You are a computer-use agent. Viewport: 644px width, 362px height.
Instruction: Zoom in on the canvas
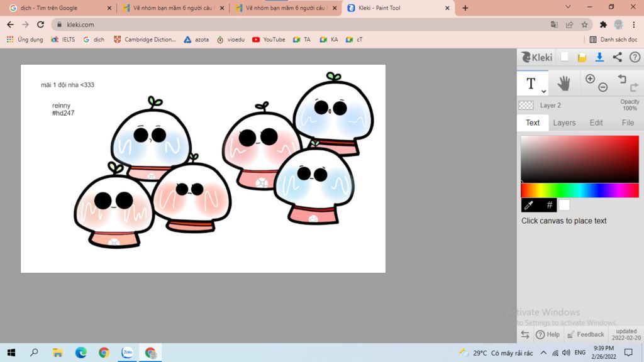pos(590,79)
